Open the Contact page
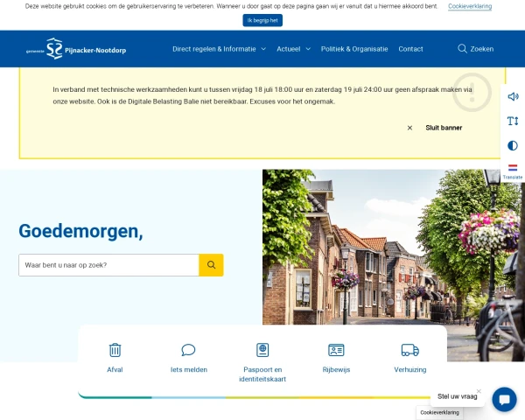This screenshot has width=525, height=420. (411, 49)
